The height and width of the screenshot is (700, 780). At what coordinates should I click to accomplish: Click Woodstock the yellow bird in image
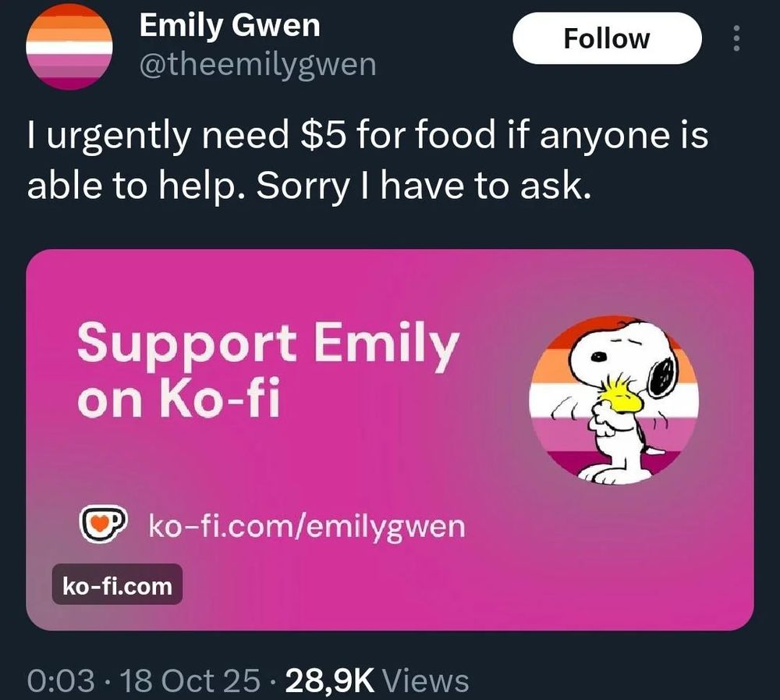pos(620,394)
